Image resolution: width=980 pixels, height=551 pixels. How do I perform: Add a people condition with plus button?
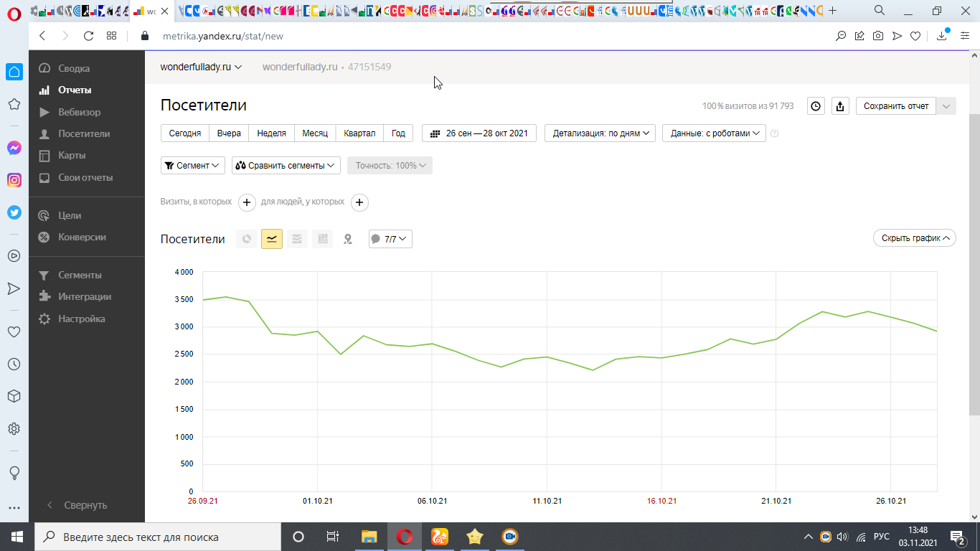pyautogui.click(x=360, y=202)
